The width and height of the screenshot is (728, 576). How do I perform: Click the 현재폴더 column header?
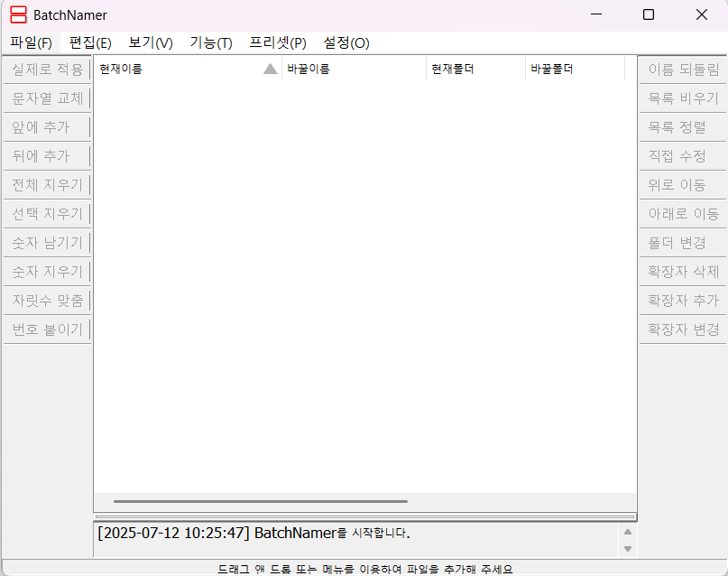pyautogui.click(x=476, y=69)
